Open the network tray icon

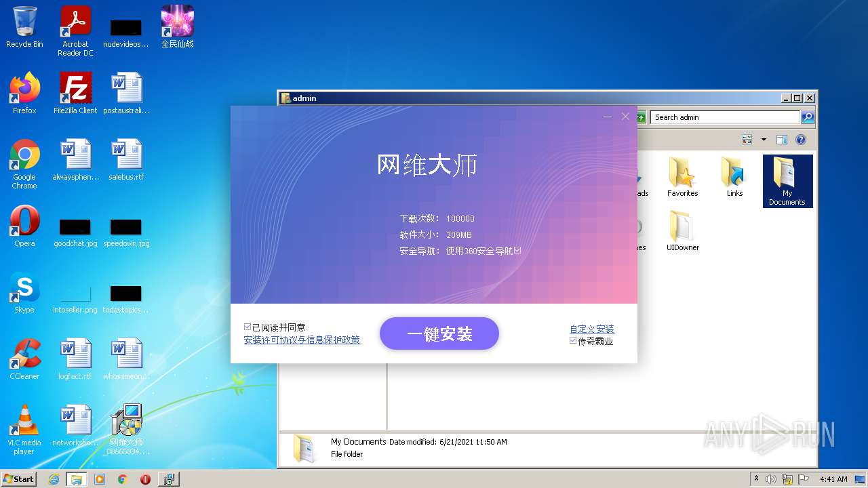tap(787, 479)
